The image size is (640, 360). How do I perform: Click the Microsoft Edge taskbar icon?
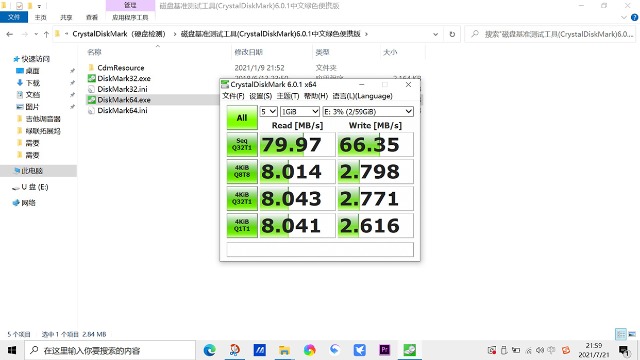[x=210, y=350]
